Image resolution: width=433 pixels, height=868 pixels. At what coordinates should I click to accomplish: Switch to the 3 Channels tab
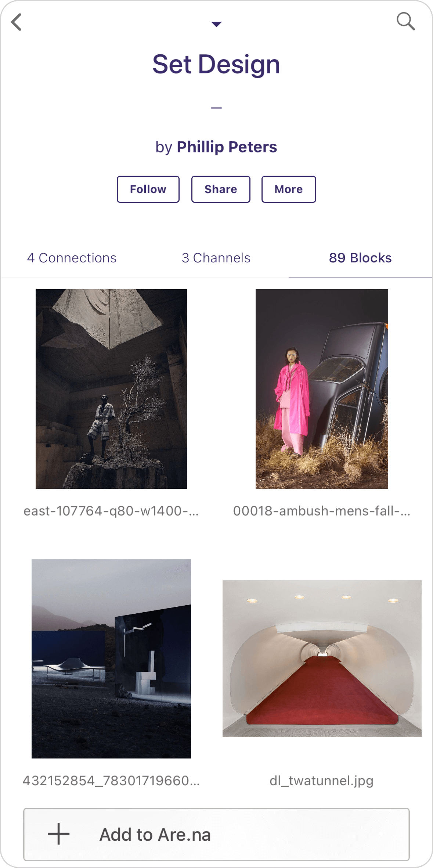(216, 258)
